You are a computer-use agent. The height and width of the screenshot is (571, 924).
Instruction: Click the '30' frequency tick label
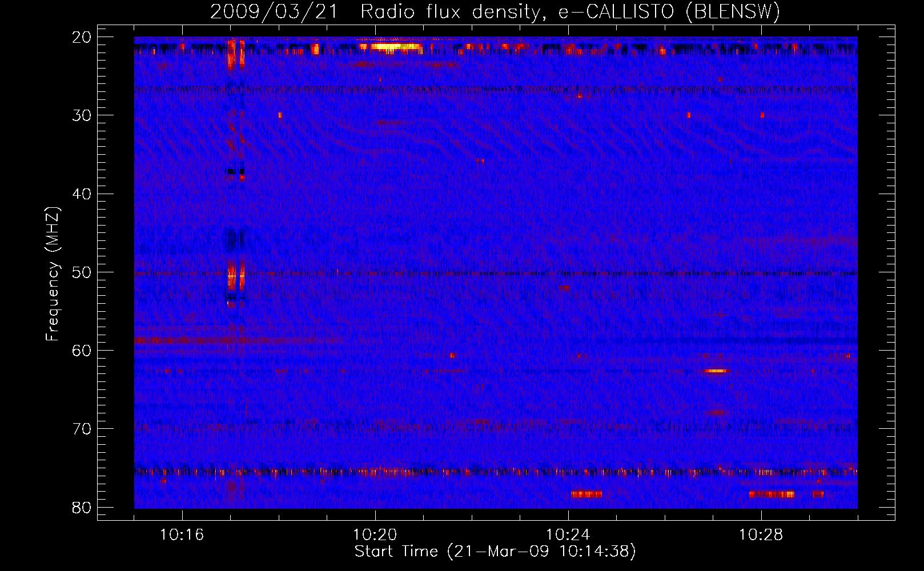[82, 115]
